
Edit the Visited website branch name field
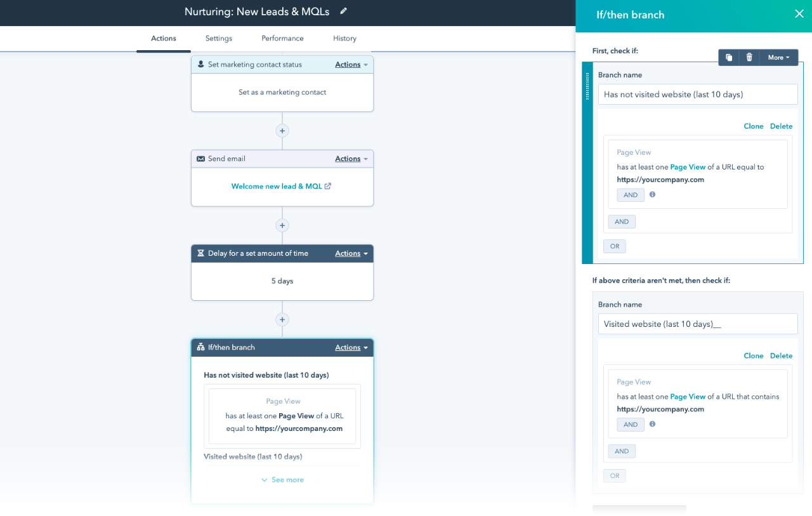pyautogui.click(x=698, y=324)
